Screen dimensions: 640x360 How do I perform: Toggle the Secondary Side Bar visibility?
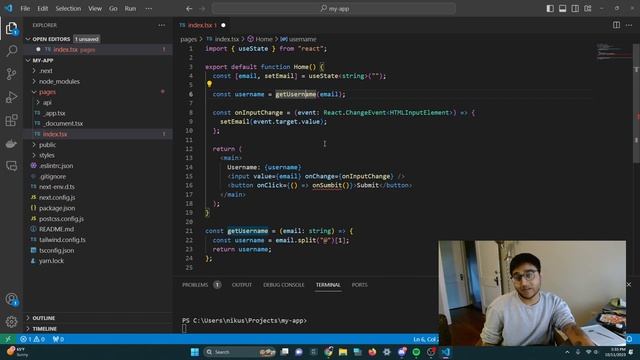(575, 9)
